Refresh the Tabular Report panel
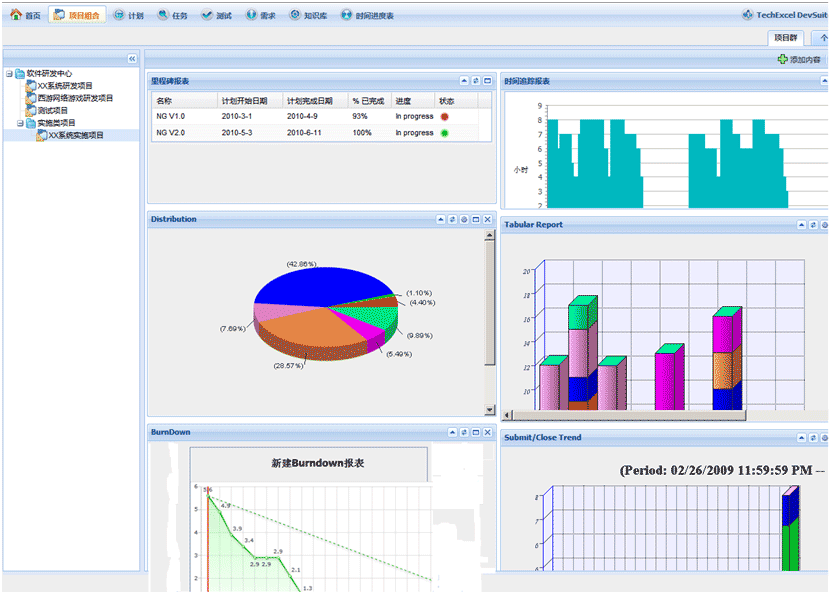 point(813,225)
